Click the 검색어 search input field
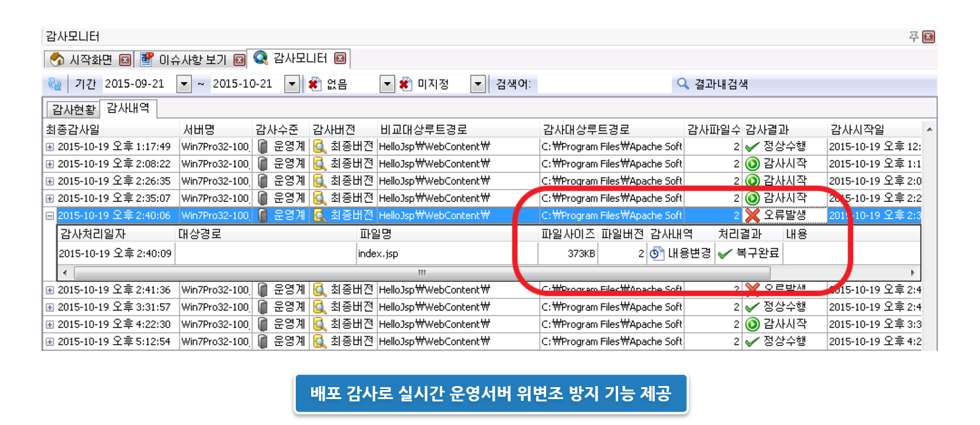This screenshot has width=980, height=425. pos(602,84)
